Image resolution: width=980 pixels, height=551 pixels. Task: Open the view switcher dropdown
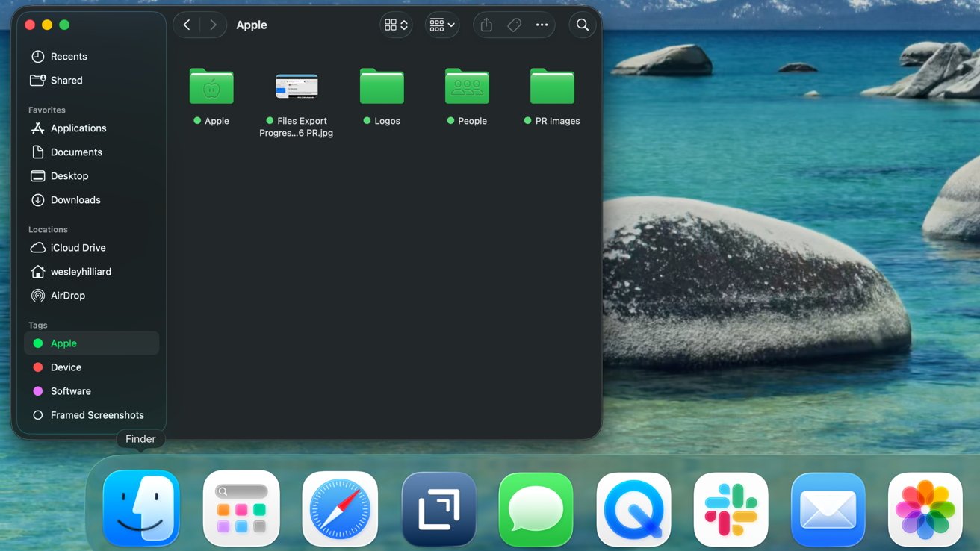point(396,25)
